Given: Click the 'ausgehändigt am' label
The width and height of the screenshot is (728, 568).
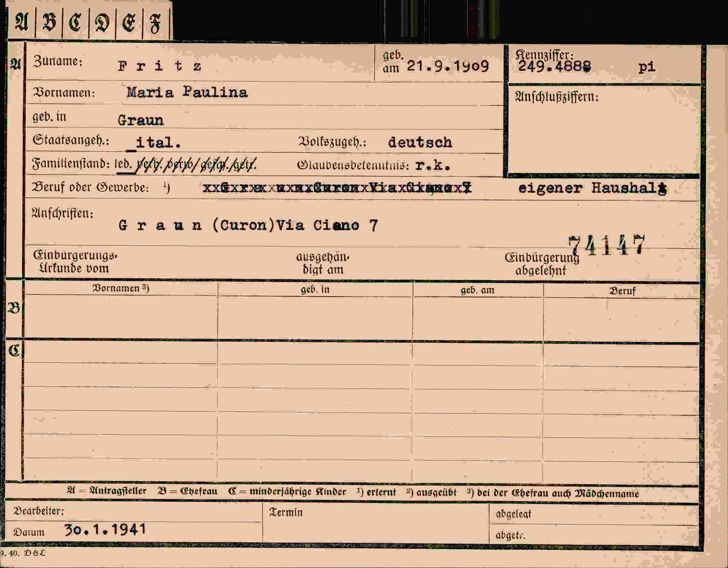Looking at the screenshot, I should tap(323, 263).
